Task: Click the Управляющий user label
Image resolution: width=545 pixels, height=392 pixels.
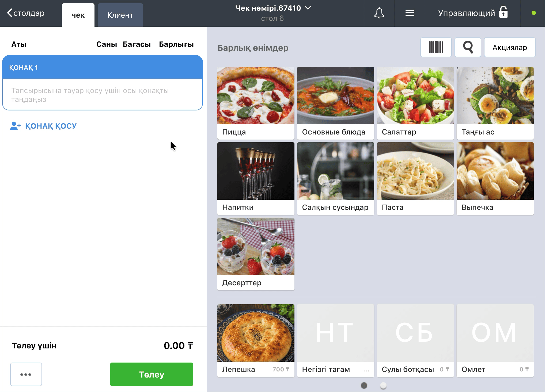Action: click(x=466, y=13)
